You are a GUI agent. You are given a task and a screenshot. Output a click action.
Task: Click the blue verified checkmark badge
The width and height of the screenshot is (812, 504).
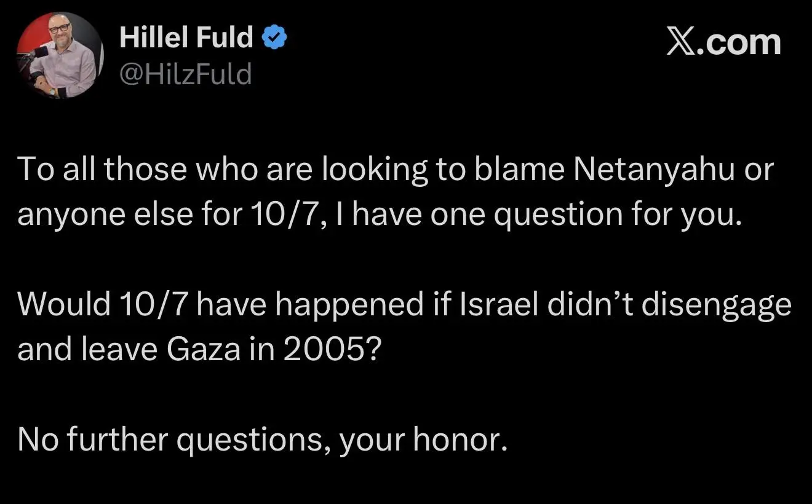[274, 38]
